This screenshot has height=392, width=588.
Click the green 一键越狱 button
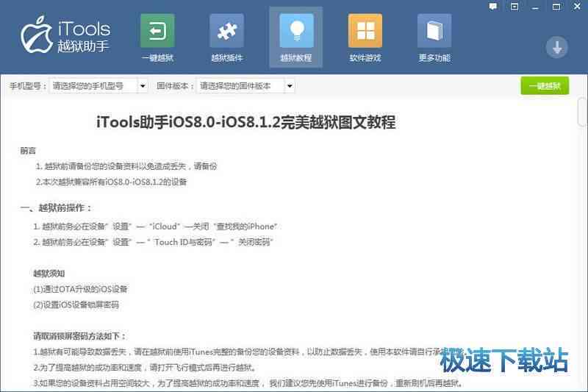click(545, 86)
